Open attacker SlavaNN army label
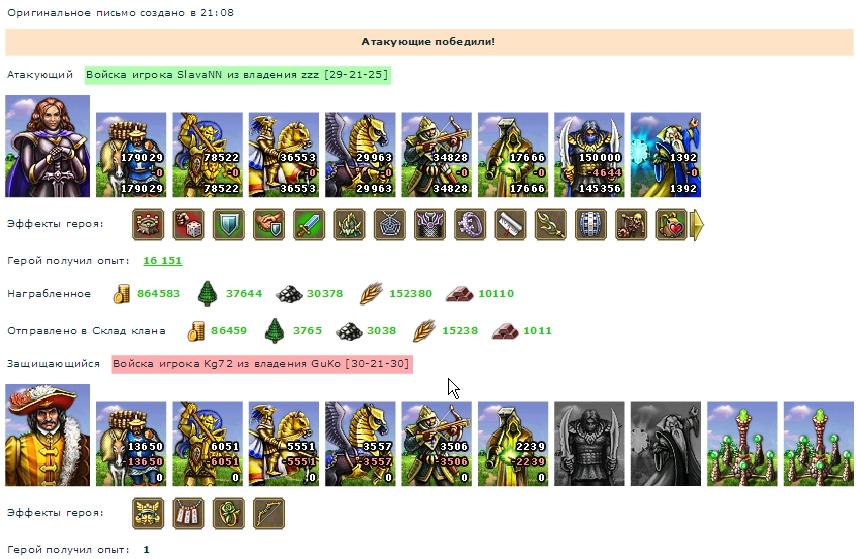The width and height of the screenshot is (856, 559). pos(237,75)
